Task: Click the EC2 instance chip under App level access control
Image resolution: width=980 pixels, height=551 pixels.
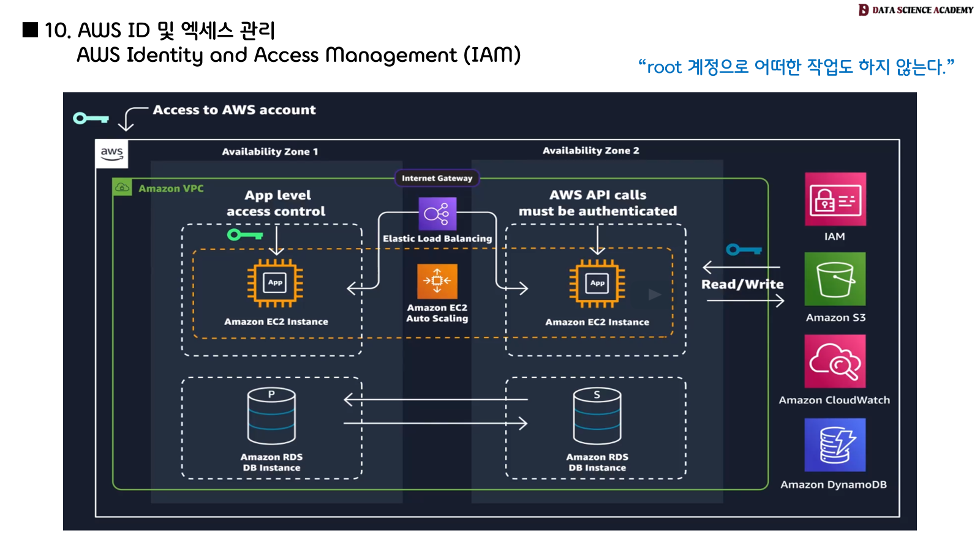Action: click(x=275, y=283)
